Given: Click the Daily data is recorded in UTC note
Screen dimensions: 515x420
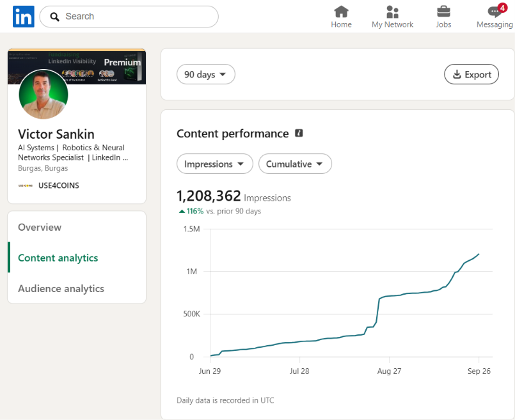Looking at the screenshot, I should tap(225, 400).
